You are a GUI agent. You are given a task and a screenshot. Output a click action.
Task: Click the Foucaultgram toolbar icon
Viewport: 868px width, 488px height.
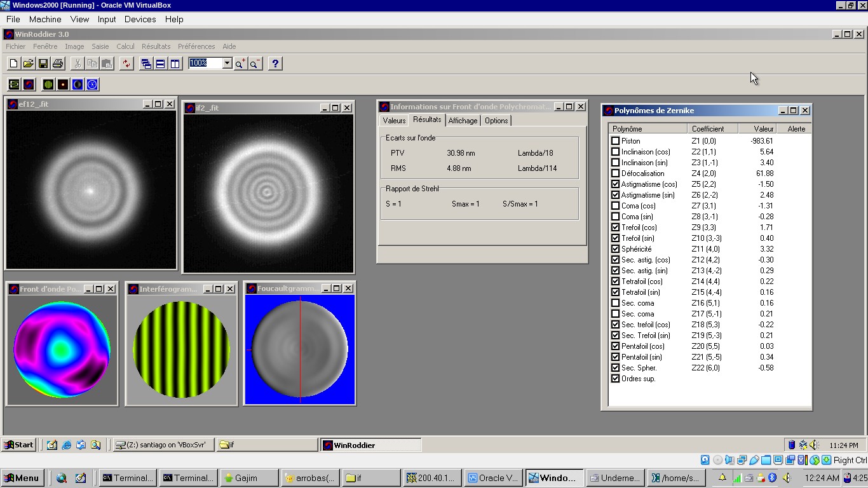pyautogui.click(x=78, y=85)
